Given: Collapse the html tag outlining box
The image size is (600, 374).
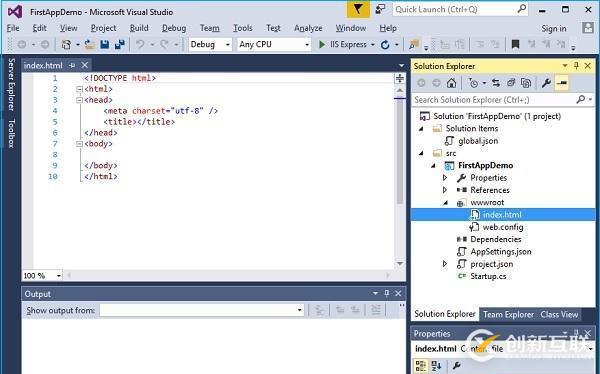Looking at the screenshot, I should (79, 89).
